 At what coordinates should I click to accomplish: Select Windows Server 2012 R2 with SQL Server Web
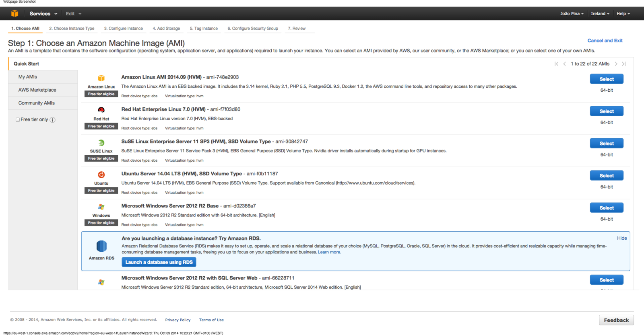[x=607, y=280]
